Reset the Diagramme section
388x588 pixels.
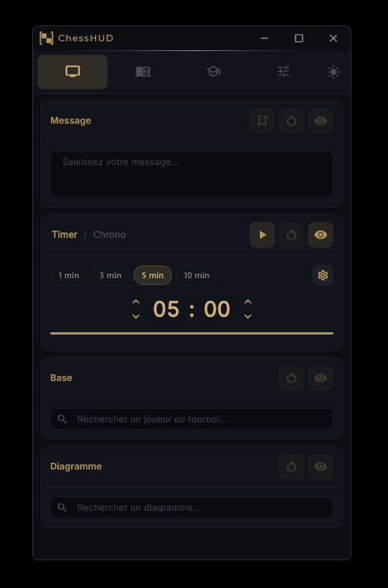pyautogui.click(x=291, y=466)
